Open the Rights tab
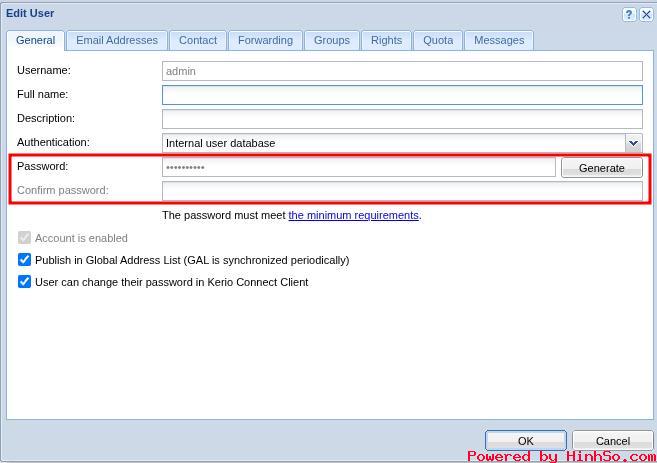657x463 pixels. [x=386, y=40]
